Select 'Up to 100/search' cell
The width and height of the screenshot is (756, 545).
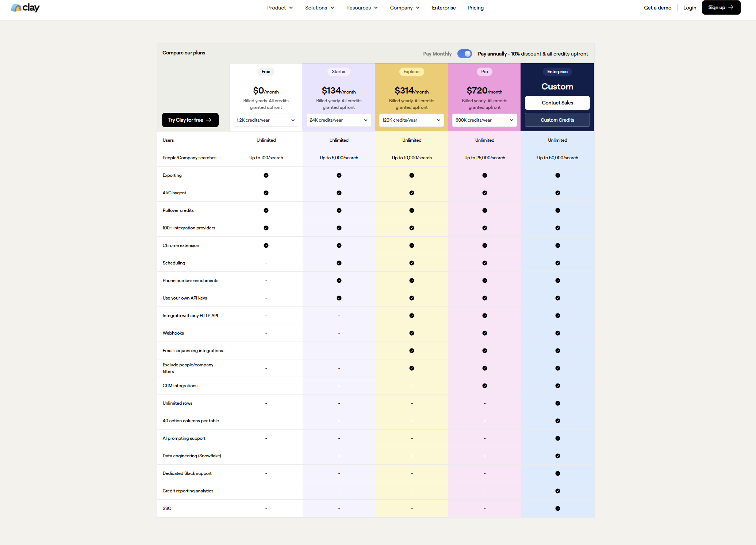(266, 158)
